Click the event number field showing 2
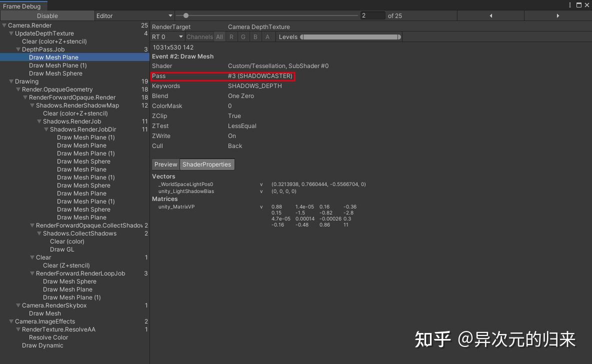 (x=372, y=15)
